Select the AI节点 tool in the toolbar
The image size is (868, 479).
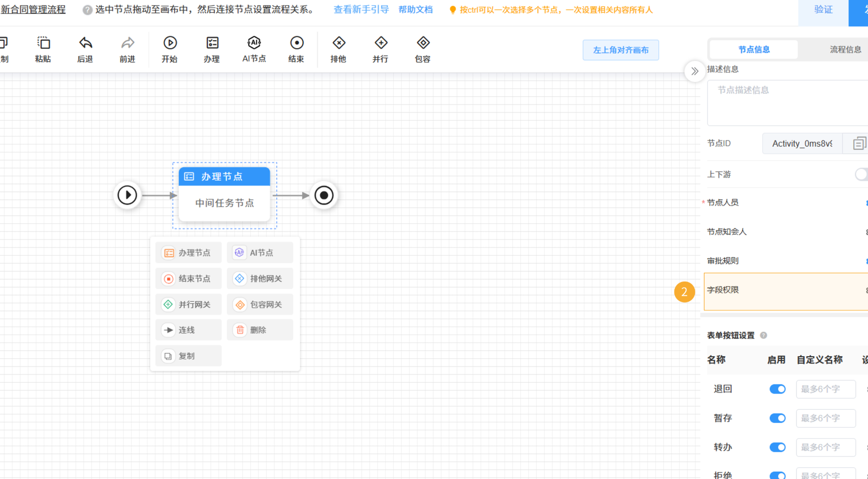[x=254, y=49]
